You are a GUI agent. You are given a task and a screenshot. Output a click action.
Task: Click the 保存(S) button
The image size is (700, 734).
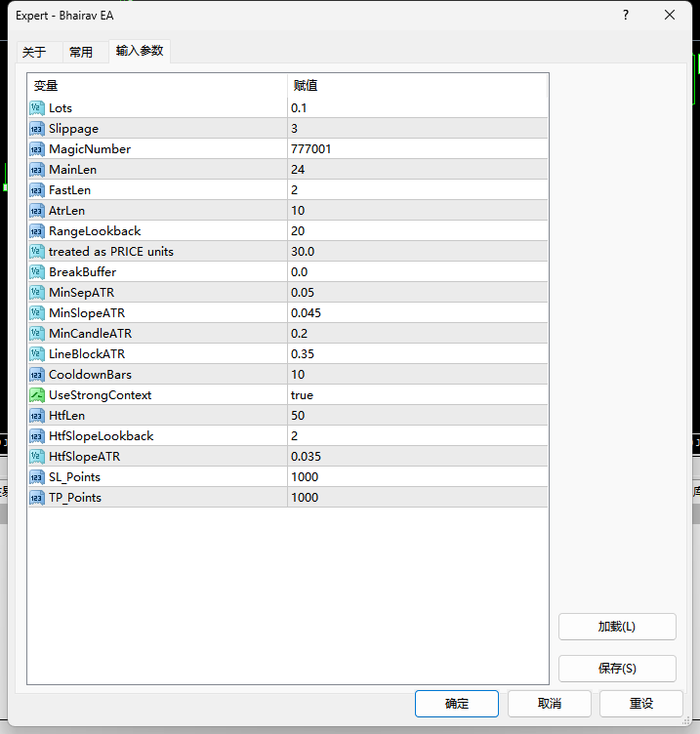(617, 668)
